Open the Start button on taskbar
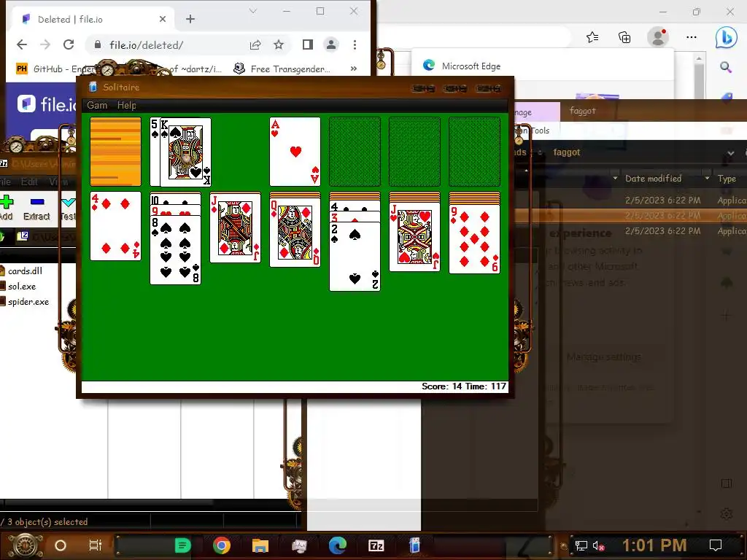Viewport: 747px width, 560px height. pos(26,545)
